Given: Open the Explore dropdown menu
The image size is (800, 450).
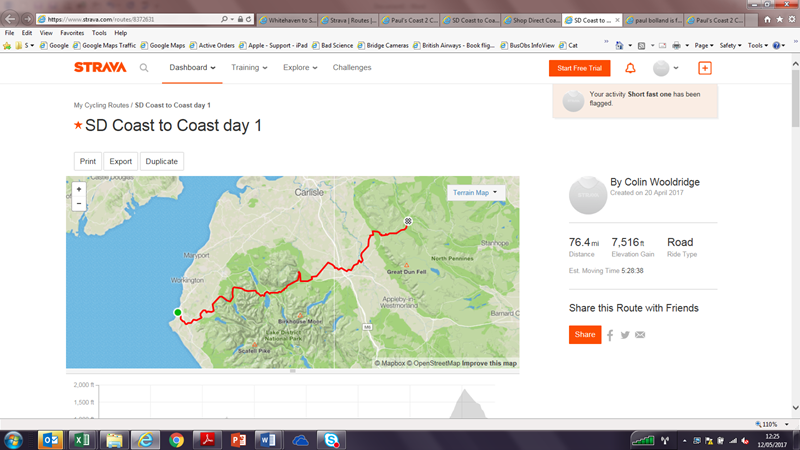Looking at the screenshot, I should pos(300,67).
